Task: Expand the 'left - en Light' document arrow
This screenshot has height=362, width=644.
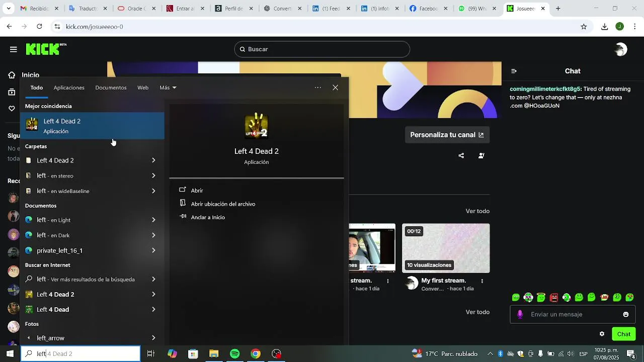Action: pyautogui.click(x=153, y=220)
